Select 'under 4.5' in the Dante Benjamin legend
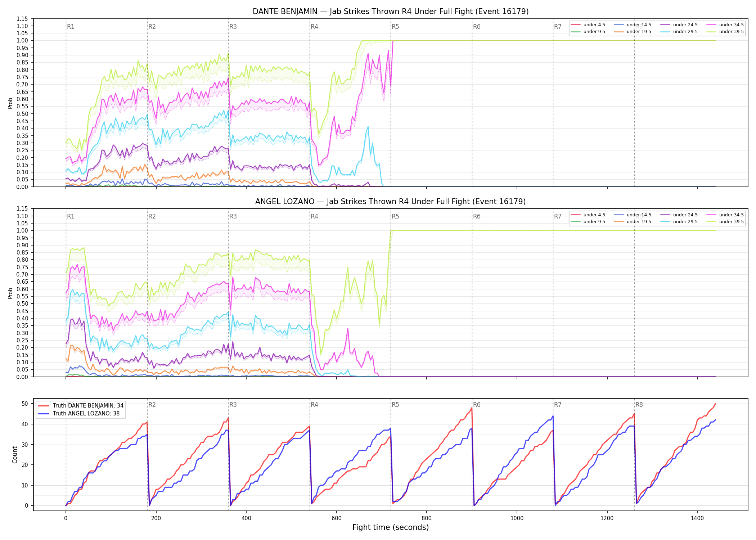 click(x=588, y=25)
